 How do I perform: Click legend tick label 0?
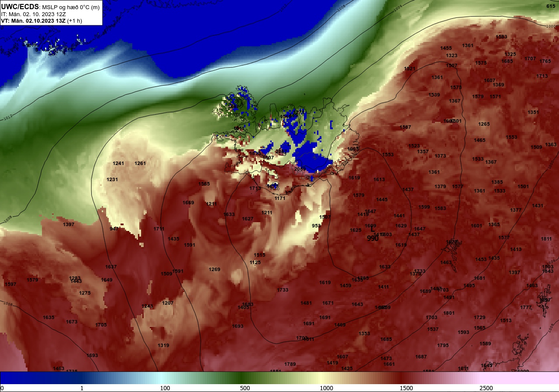tap(2, 389)
